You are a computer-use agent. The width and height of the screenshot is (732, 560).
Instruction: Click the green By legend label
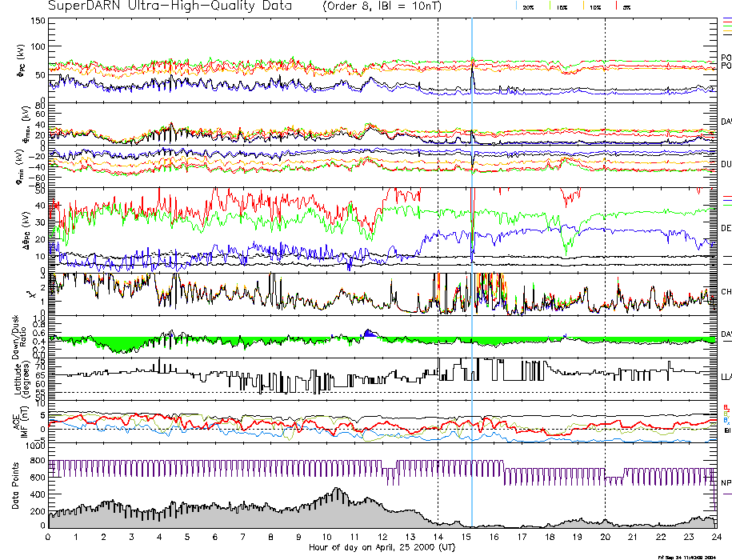click(725, 414)
